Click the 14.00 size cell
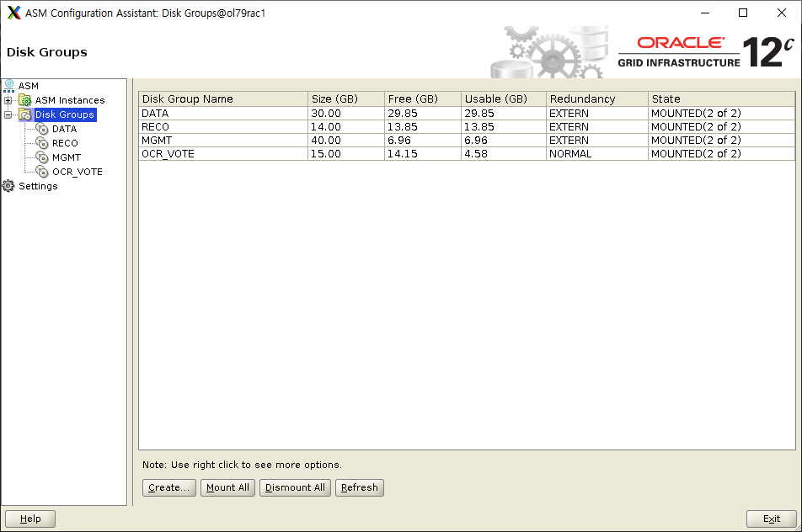Screen dimensions: 802x532 click(x=345, y=127)
